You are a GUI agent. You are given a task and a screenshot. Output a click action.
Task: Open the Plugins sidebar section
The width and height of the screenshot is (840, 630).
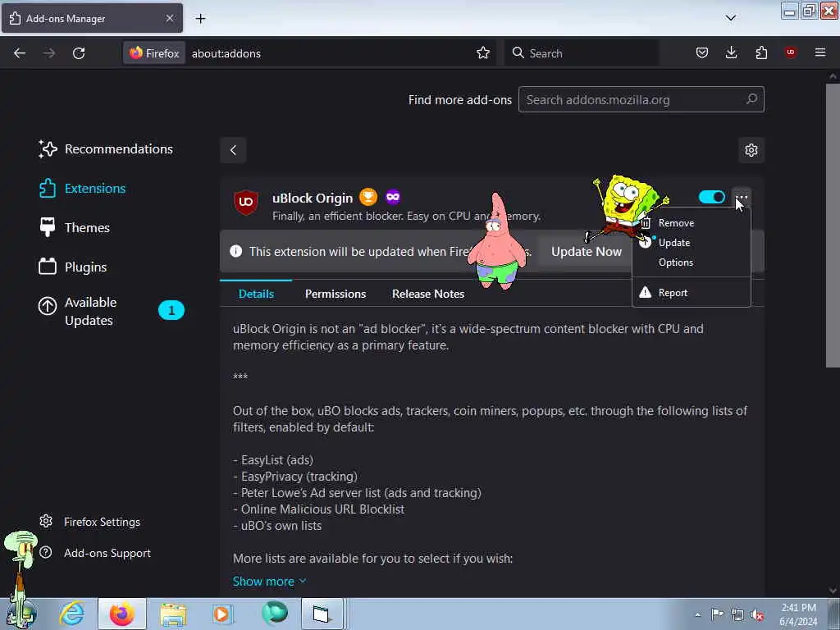[73, 267]
